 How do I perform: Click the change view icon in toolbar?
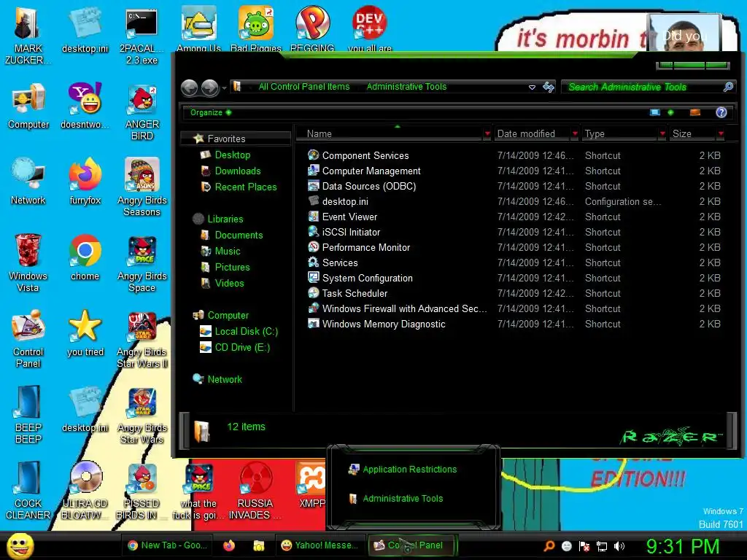[655, 112]
